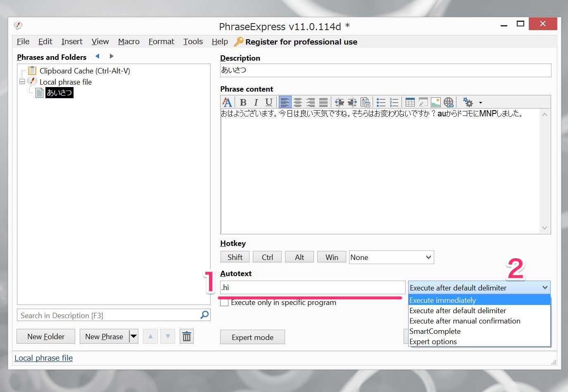Click Register for professional use
The image size is (568, 392).
301,42
